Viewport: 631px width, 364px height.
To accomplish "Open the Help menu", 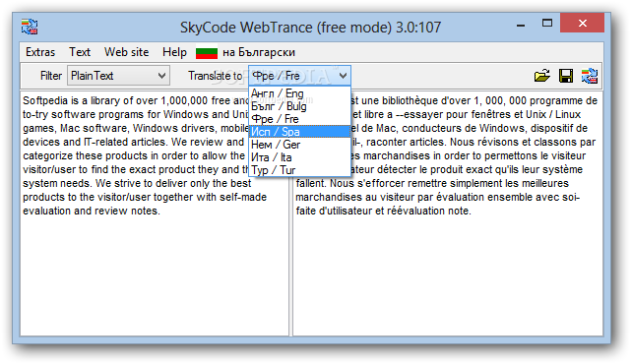I will [x=174, y=52].
